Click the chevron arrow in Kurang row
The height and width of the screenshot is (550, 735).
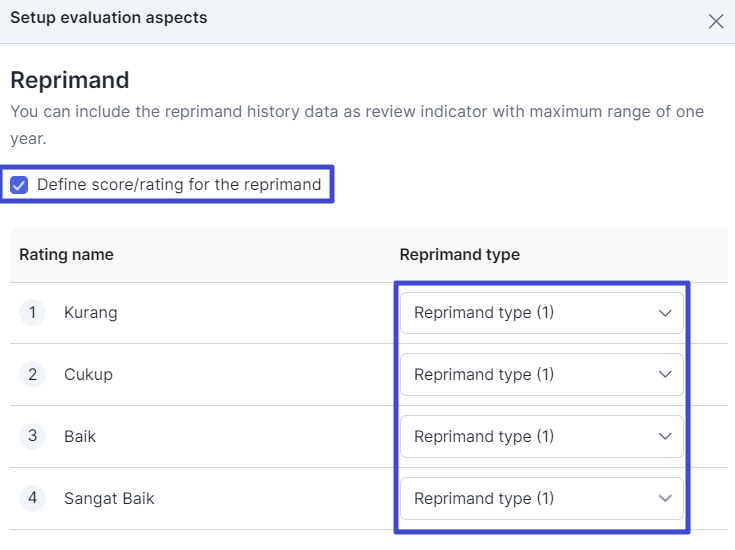[x=665, y=313]
